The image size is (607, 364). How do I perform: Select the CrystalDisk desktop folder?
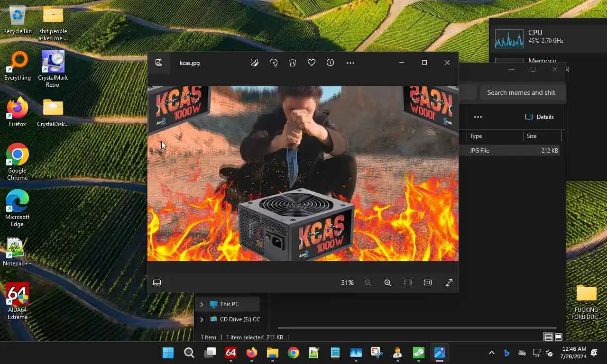[x=53, y=112]
